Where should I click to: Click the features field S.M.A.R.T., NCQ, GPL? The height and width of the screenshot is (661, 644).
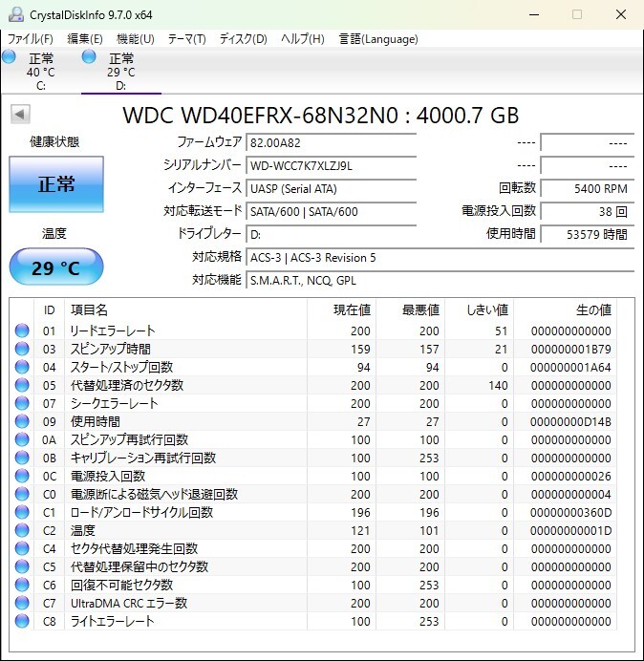440,280
